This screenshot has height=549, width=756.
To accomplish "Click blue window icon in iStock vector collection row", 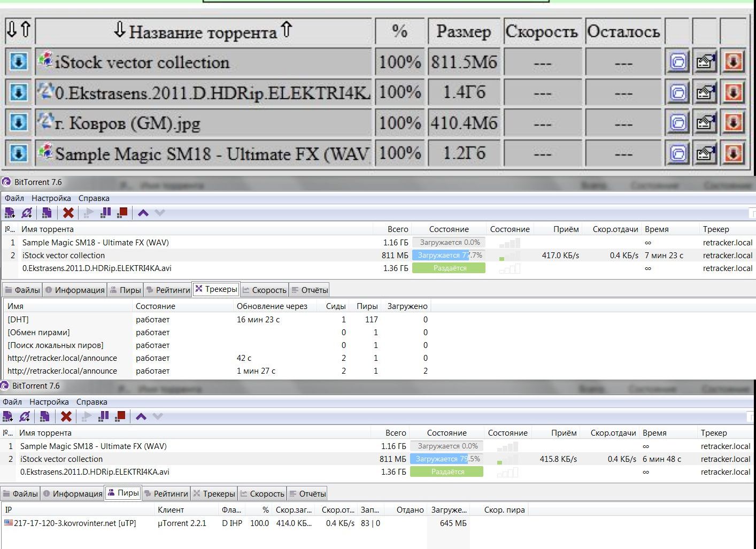I will (678, 62).
